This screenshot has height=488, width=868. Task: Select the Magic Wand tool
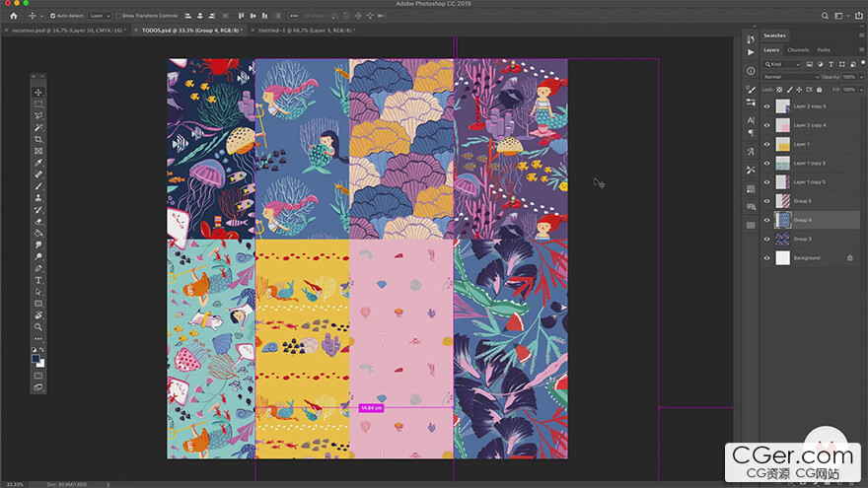click(x=38, y=128)
